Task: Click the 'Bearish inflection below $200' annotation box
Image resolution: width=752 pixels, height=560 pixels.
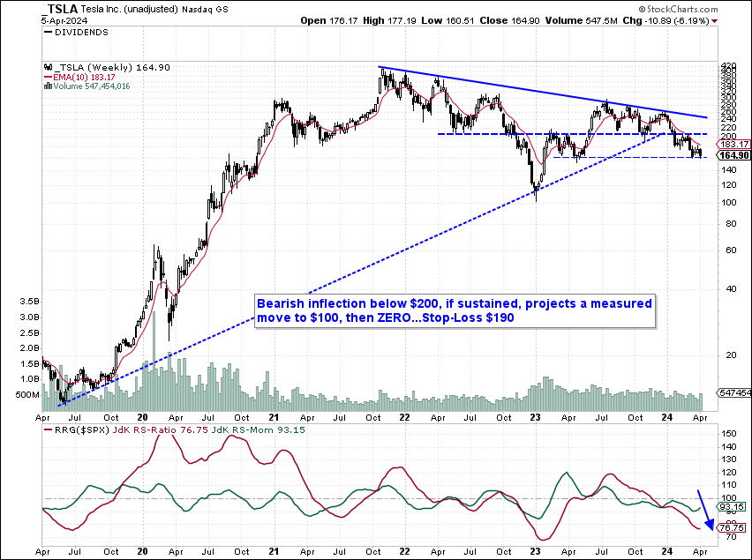Action: [x=455, y=310]
